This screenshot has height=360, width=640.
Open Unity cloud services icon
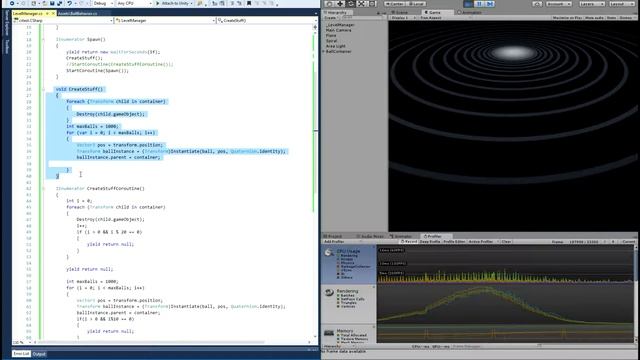tap(538, 4)
